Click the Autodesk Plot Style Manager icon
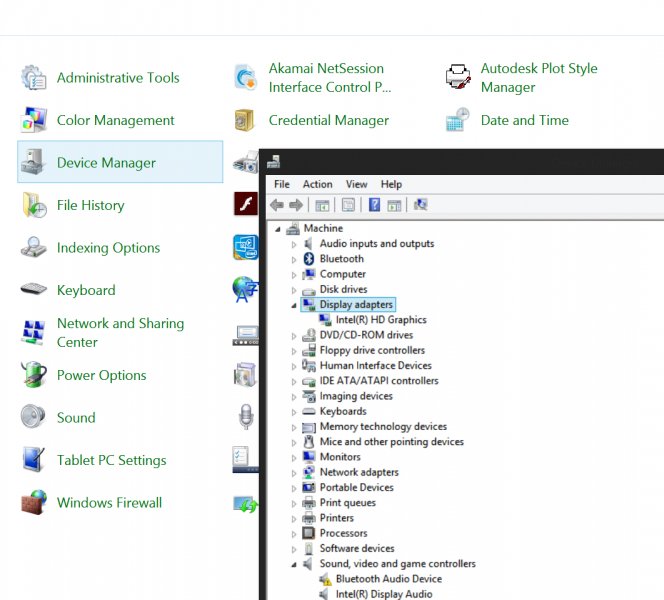Screen dimensions: 664x600 click(x=458, y=77)
